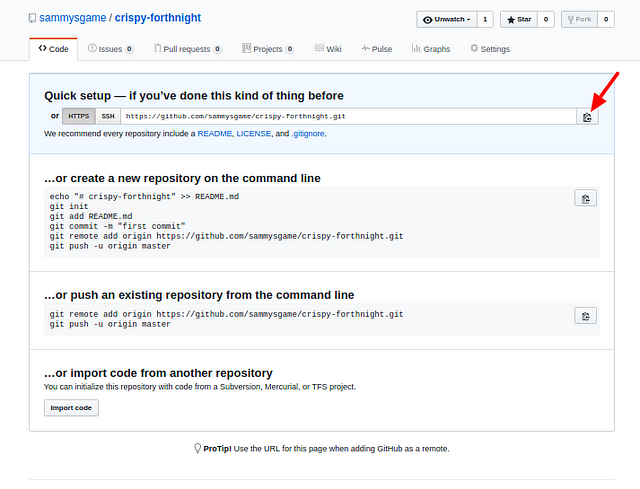
Task: Click the Star button
Action: (x=519, y=19)
